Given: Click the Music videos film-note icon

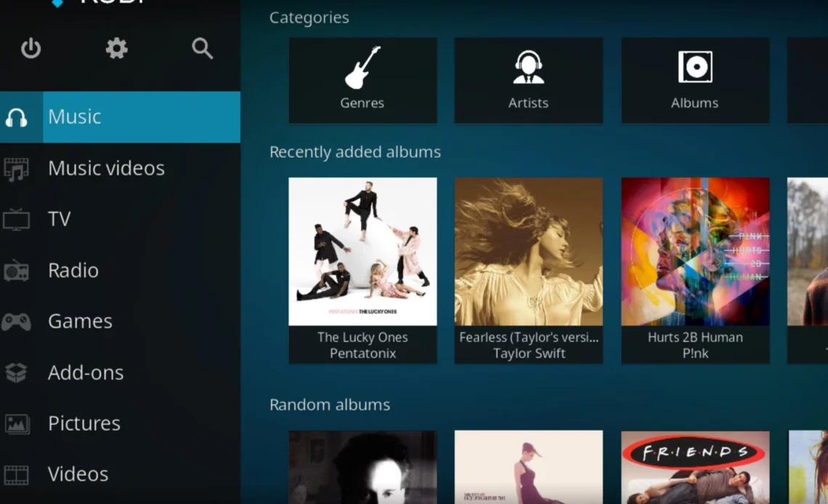Looking at the screenshot, I should [17, 169].
